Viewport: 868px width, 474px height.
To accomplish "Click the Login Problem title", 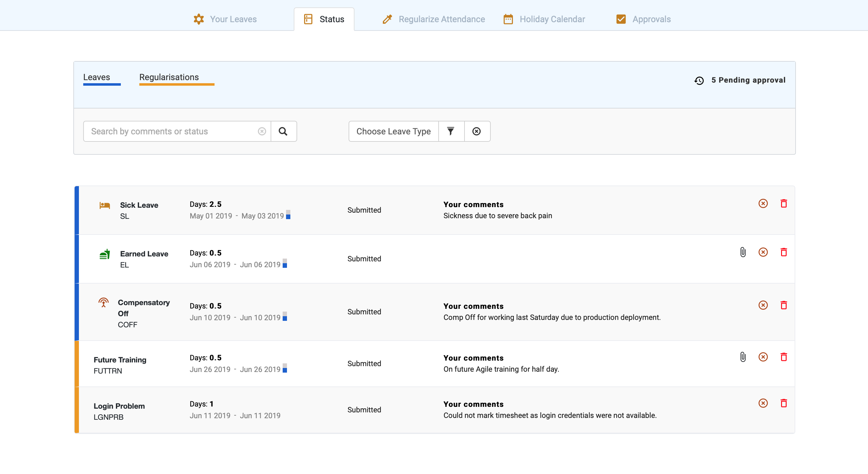I will [119, 406].
